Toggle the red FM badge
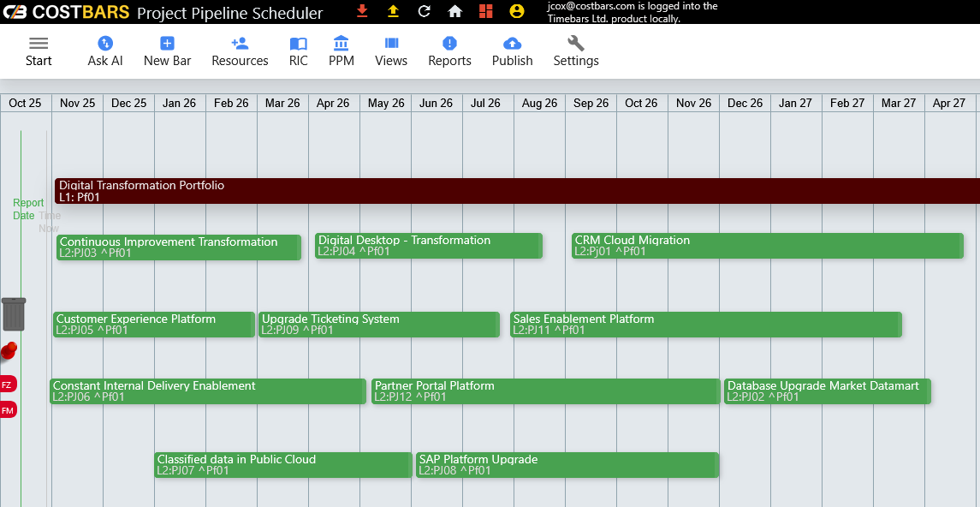The width and height of the screenshot is (980, 507). 8,410
